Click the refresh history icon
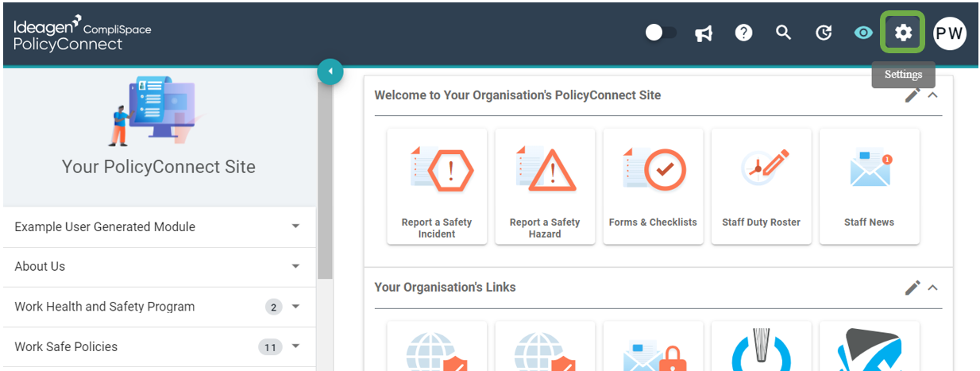Image resolution: width=980 pixels, height=371 pixels. point(824,33)
